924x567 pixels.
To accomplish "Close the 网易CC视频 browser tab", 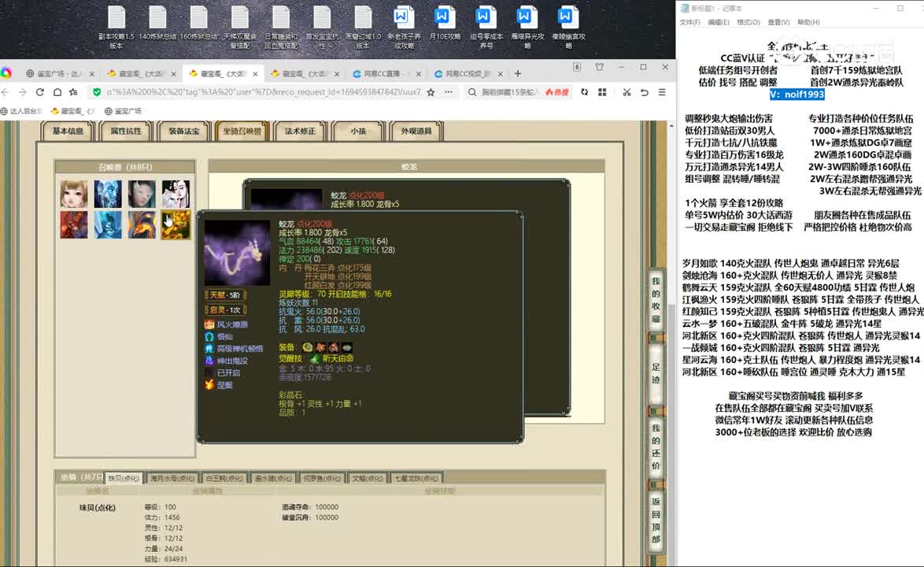I will pos(500,74).
